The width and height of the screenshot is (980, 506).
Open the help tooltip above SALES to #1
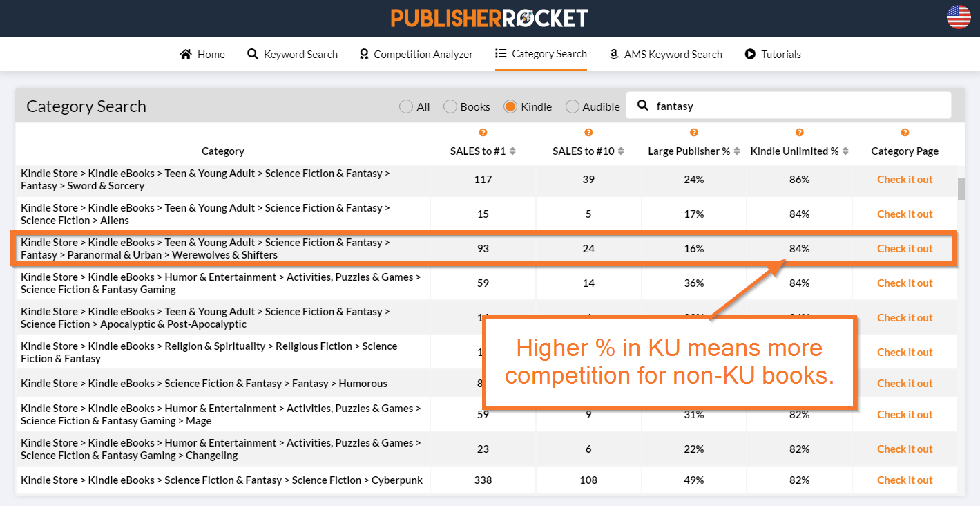(483, 132)
